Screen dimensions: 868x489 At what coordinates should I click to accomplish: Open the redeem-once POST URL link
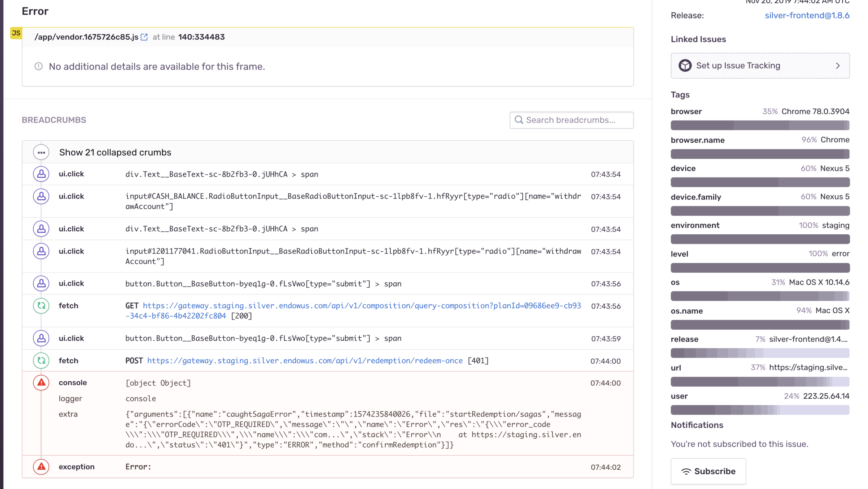click(x=305, y=361)
